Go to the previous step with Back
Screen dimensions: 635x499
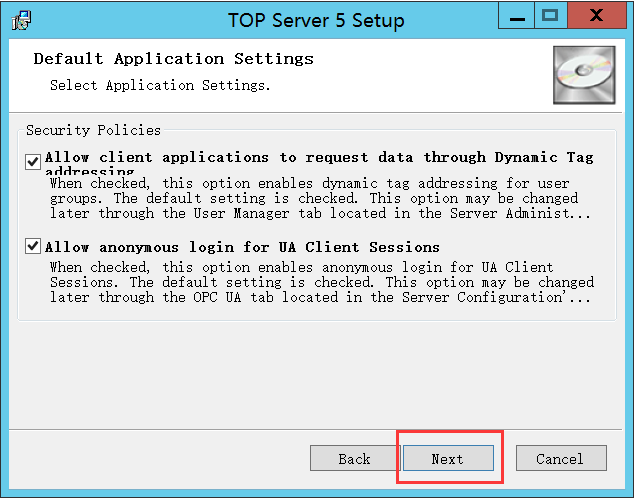click(x=355, y=459)
